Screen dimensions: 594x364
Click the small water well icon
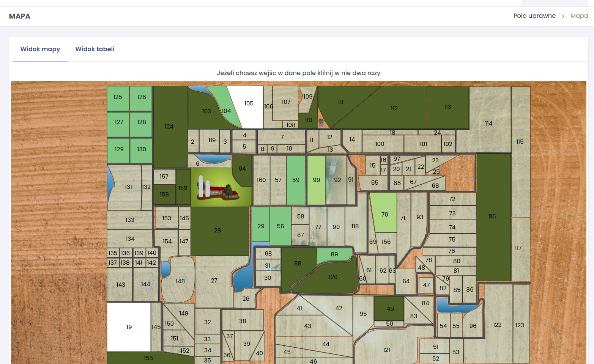pyautogui.click(x=321, y=122)
